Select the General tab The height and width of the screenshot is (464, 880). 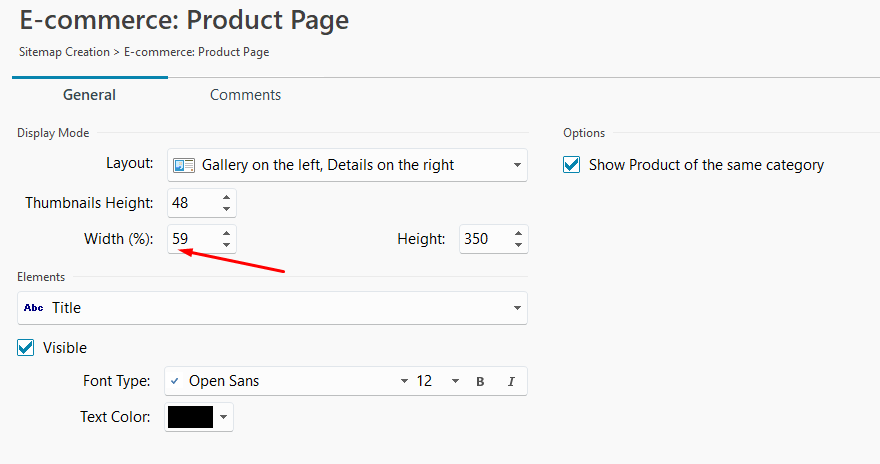[x=89, y=95]
